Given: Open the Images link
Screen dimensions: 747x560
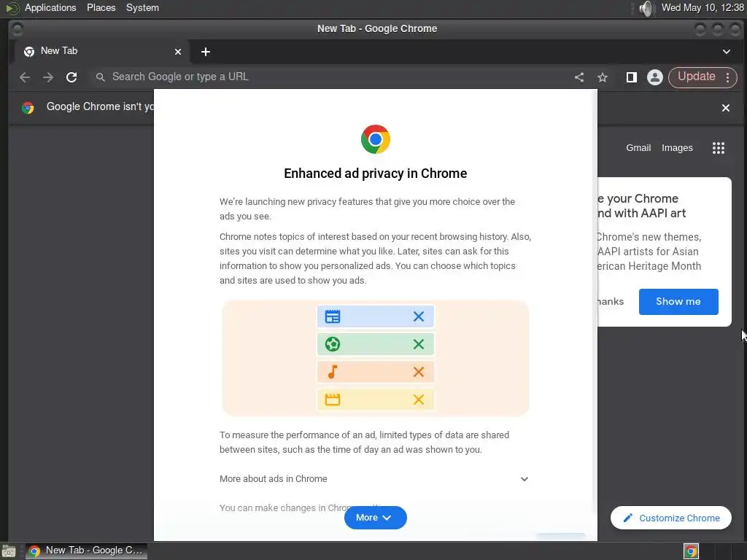Looking at the screenshot, I should coord(677,148).
